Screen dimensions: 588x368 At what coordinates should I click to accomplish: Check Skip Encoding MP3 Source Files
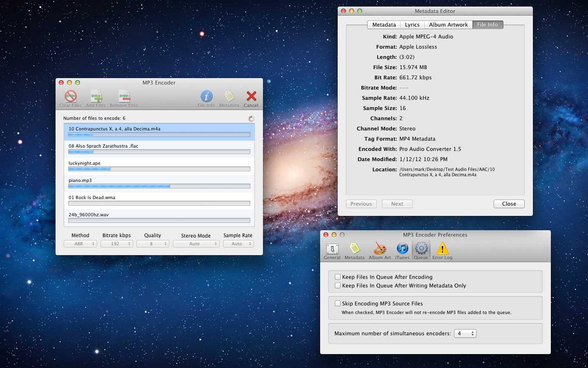(338, 303)
